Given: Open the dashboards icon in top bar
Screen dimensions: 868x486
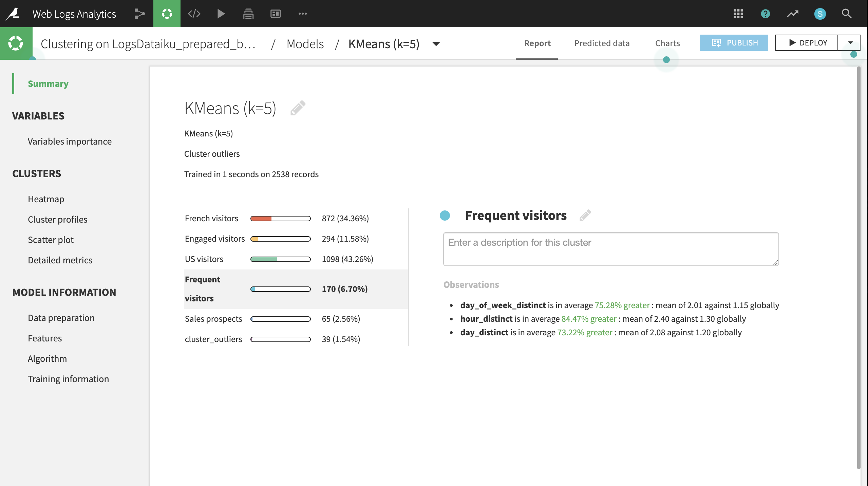Looking at the screenshot, I should (275, 14).
